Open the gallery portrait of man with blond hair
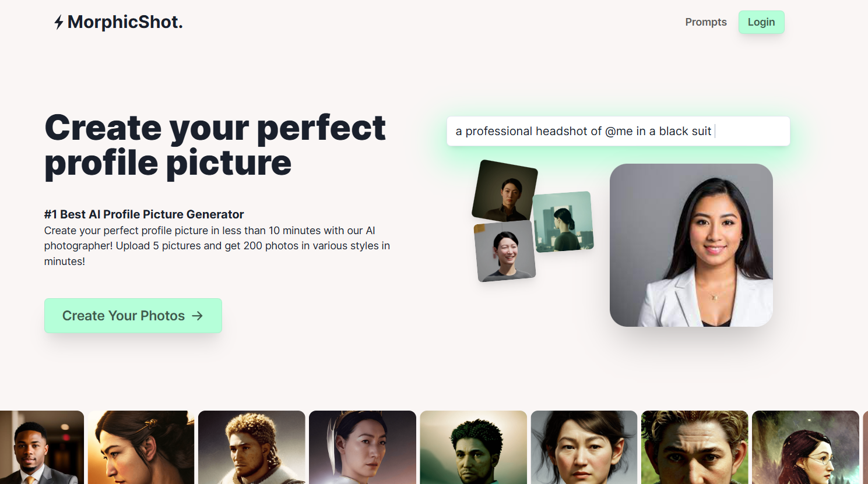Image resolution: width=868 pixels, height=484 pixels. point(695,447)
